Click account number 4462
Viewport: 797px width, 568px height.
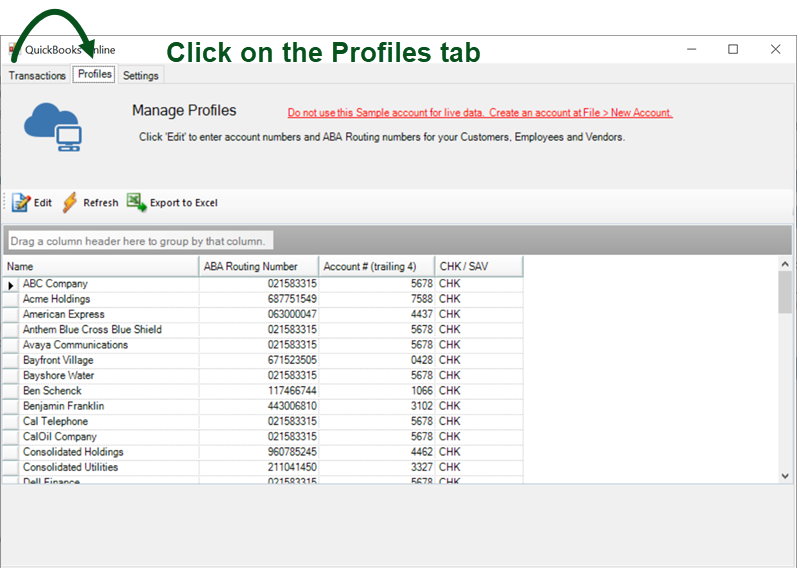[x=422, y=452]
